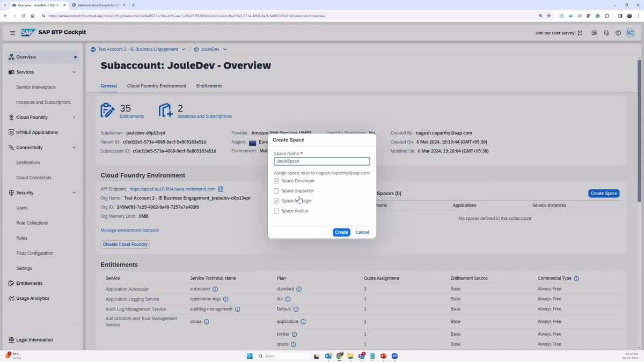
Task: Collapse the Services sidebar section
Action: (74, 72)
